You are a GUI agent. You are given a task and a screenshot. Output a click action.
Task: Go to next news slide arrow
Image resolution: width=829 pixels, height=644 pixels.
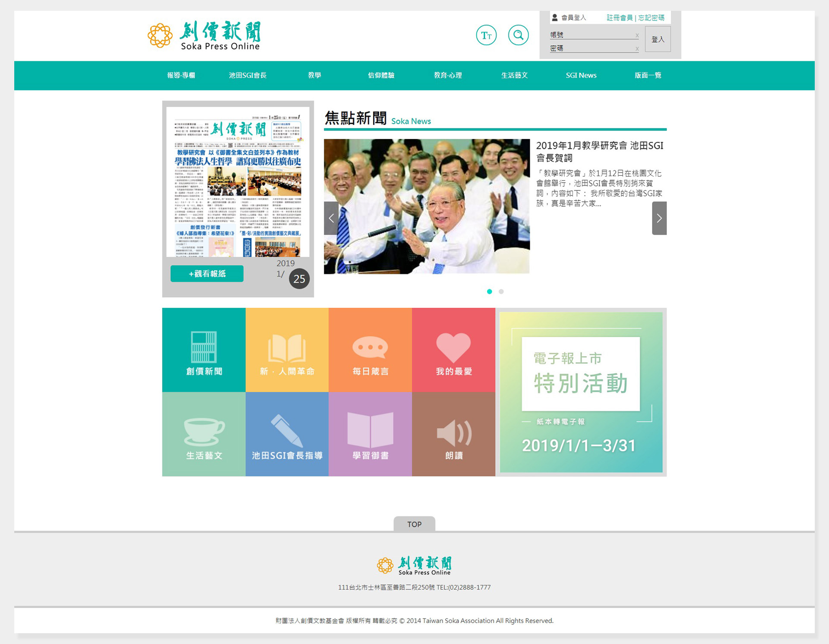pos(659,218)
